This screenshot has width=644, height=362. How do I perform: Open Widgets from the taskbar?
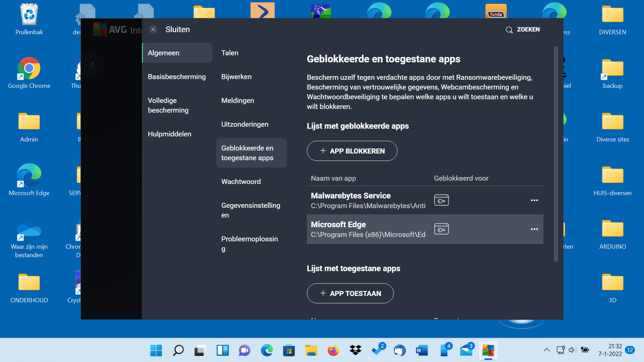click(x=222, y=351)
